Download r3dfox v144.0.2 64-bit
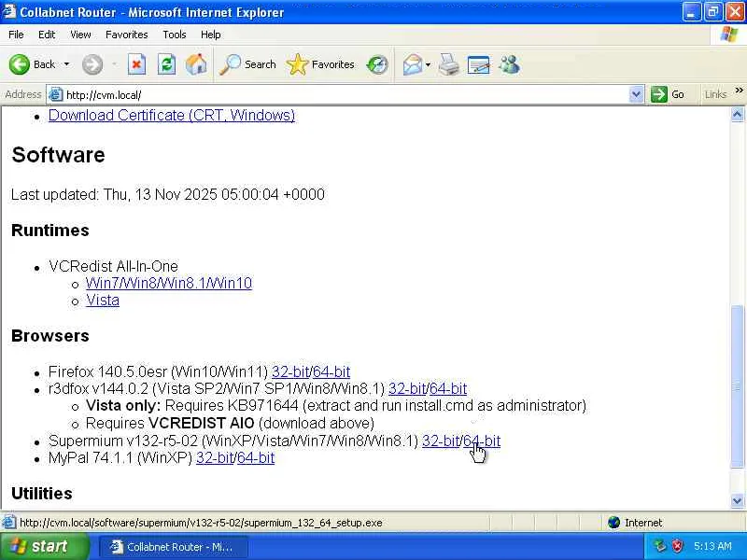747x560 pixels. [448, 389]
